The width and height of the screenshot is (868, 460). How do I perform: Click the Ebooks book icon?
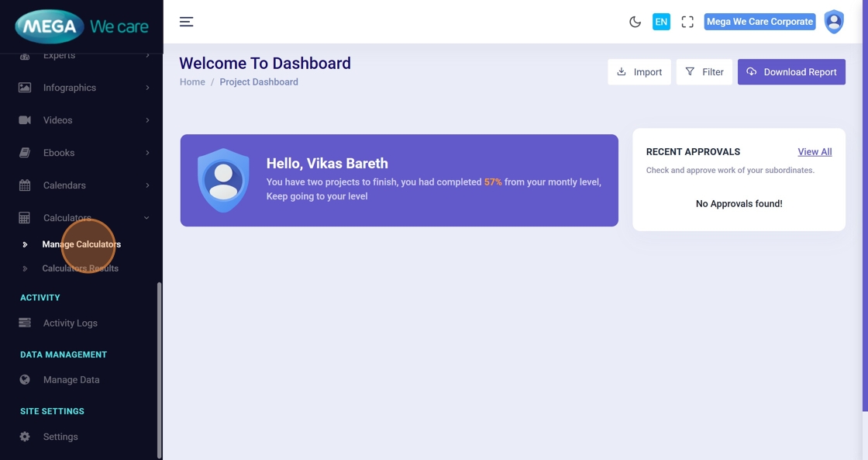tap(25, 153)
